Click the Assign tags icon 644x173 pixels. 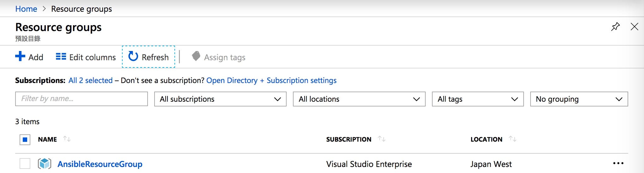coord(196,56)
